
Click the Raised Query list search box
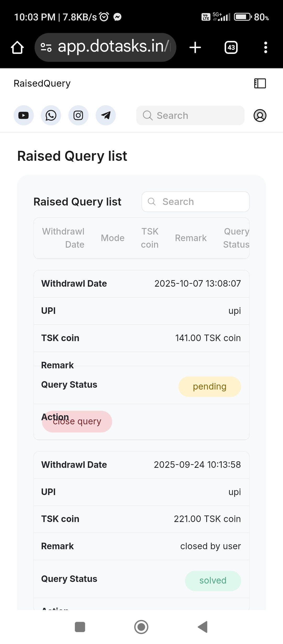click(195, 202)
